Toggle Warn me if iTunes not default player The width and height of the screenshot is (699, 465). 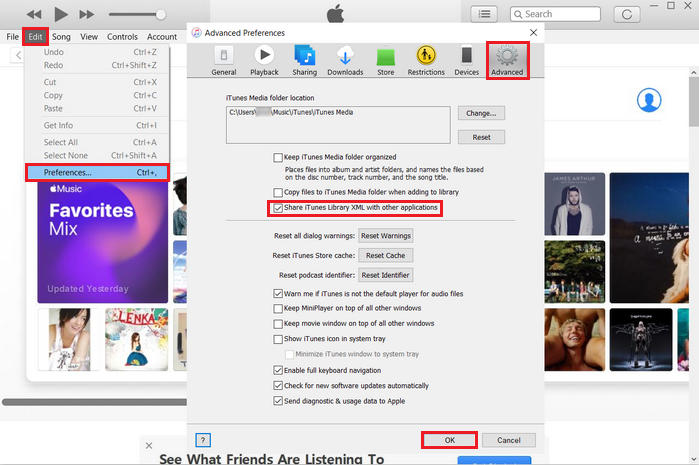[278, 294]
